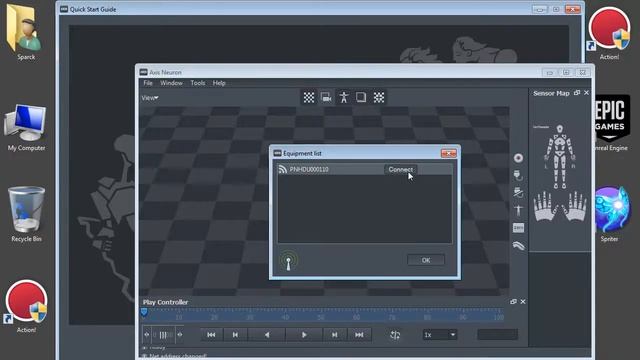The image size is (640, 360).
Task: Click the connect plug icon on right toolbar
Action: tap(518, 176)
